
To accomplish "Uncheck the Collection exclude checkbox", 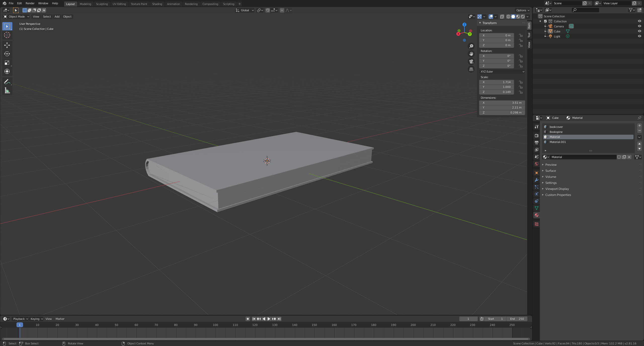I will (x=545, y=21).
